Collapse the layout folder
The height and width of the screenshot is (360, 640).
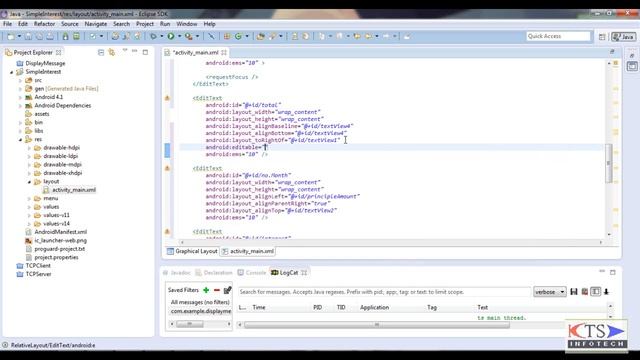29,182
